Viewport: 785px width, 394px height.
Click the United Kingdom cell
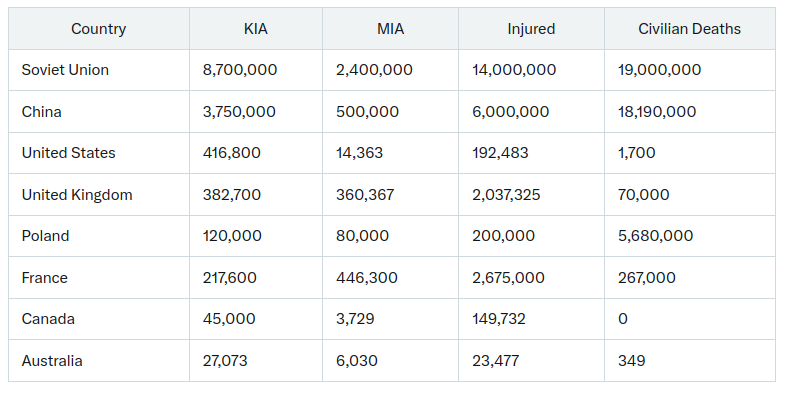click(x=77, y=194)
